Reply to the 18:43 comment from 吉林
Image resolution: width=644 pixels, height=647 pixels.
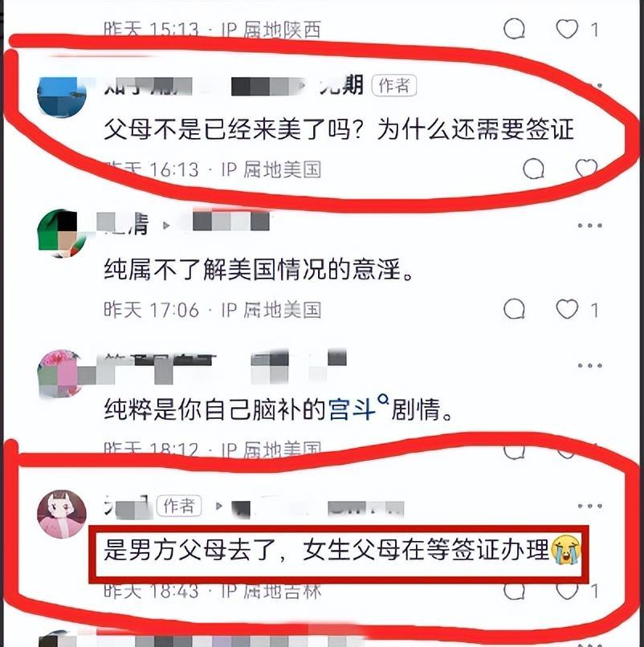pos(515,591)
